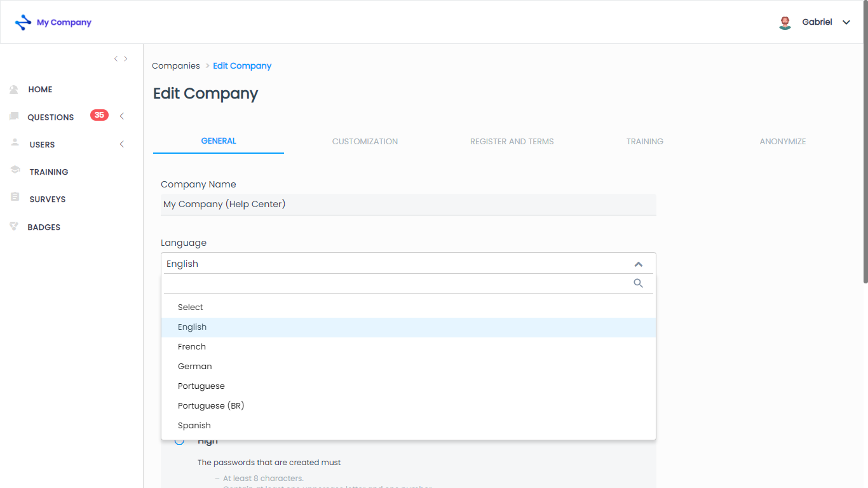Viewport: 868px width, 488px height.
Task: Click the Badges sidebar icon
Action: click(x=14, y=226)
